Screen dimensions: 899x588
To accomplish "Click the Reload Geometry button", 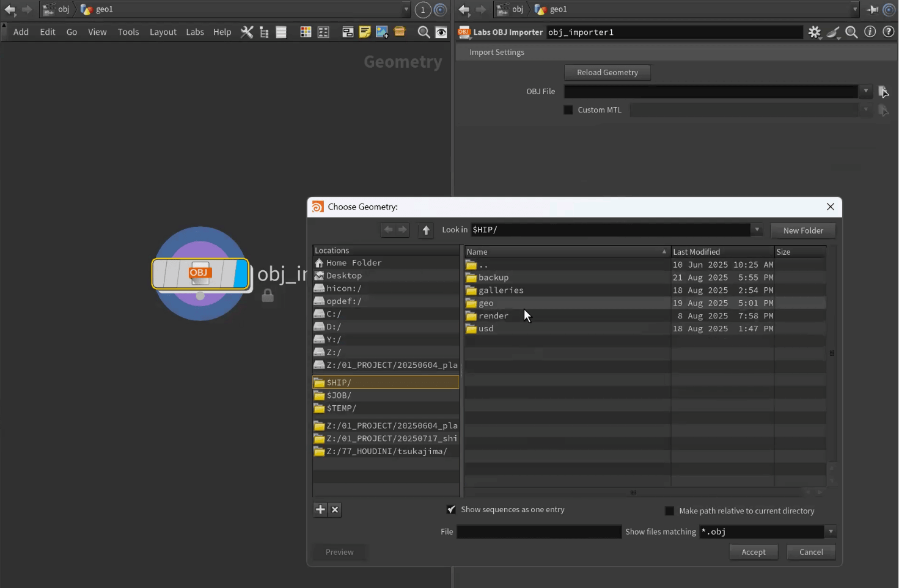I will coord(607,72).
